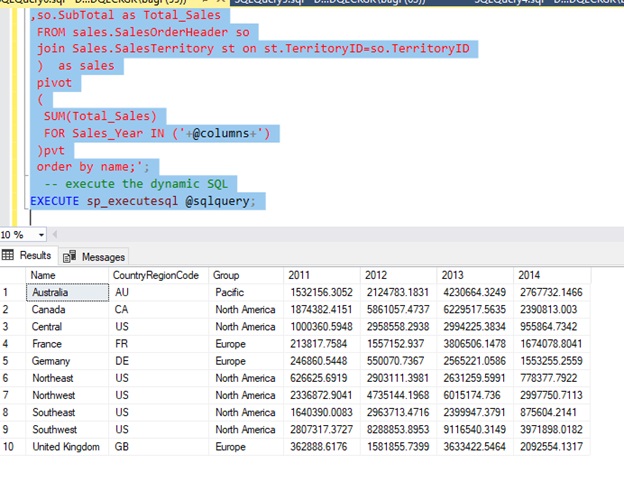The image size is (624, 482).
Task: Select the Pacific group cell
Action: pyautogui.click(x=246, y=293)
